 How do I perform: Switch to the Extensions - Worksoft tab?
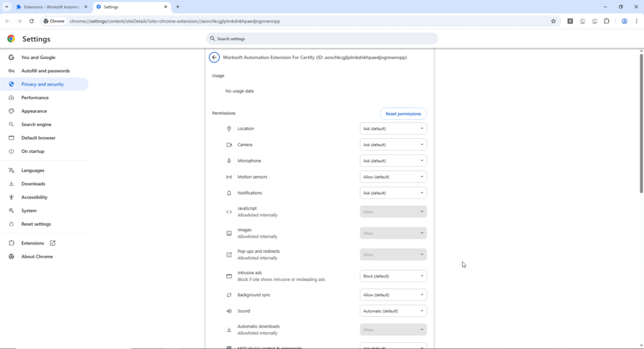coord(52,6)
